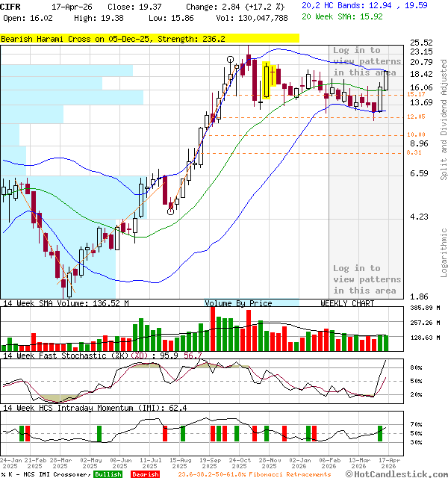Click the 8.31 Fibonacci retracement label
Viewport: 448px width, 478px height.
click(x=416, y=152)
